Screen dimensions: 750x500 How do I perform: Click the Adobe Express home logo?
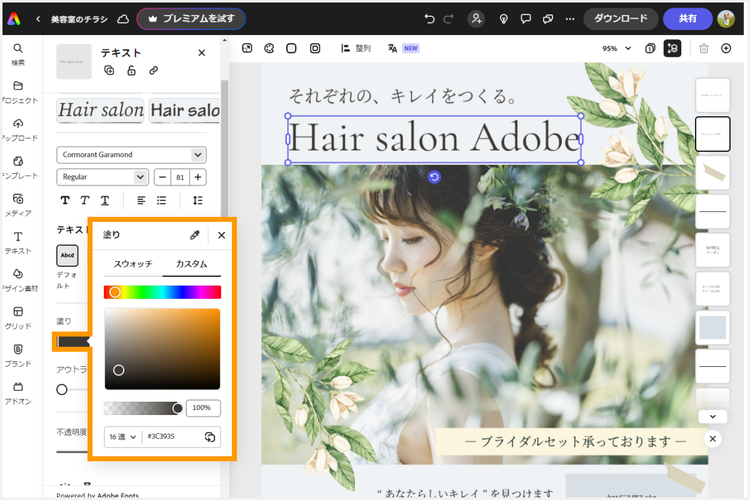coord(14,19)
